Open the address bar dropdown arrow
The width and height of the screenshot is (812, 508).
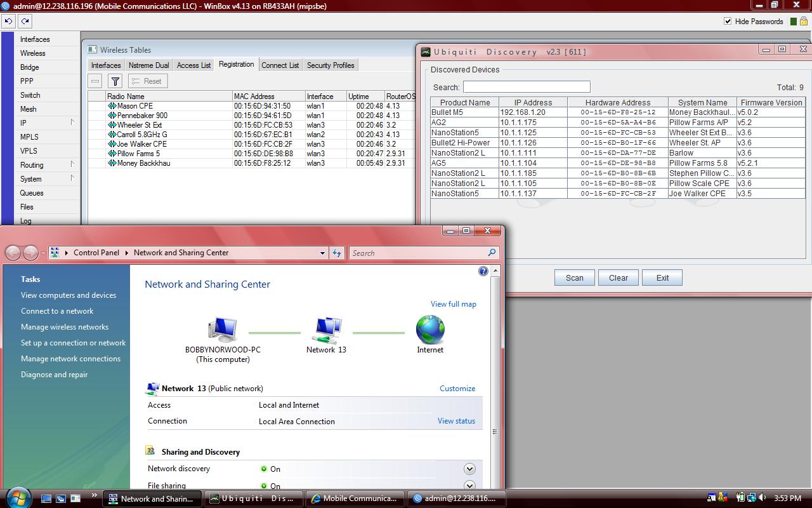pyautogui.click(x=322, y=253)
